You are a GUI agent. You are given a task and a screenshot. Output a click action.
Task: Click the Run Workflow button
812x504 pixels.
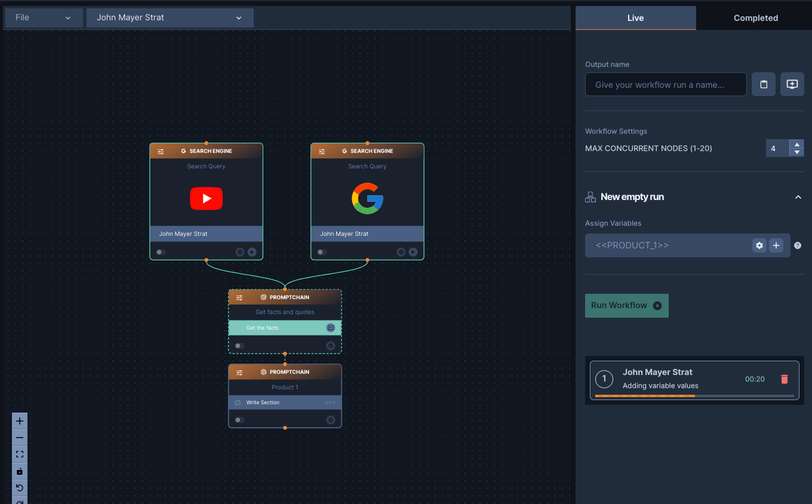626,305
